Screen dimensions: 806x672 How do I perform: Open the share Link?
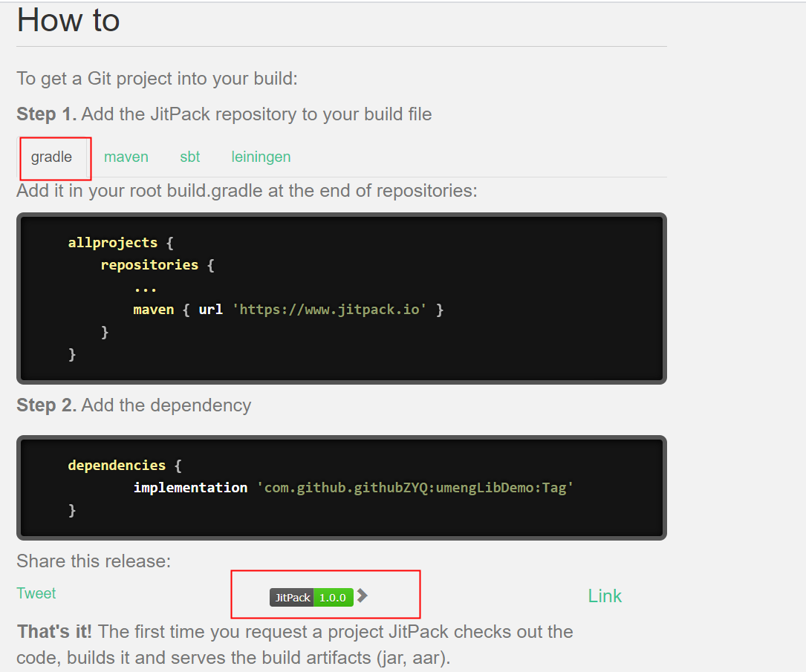(x=605, y=596)
